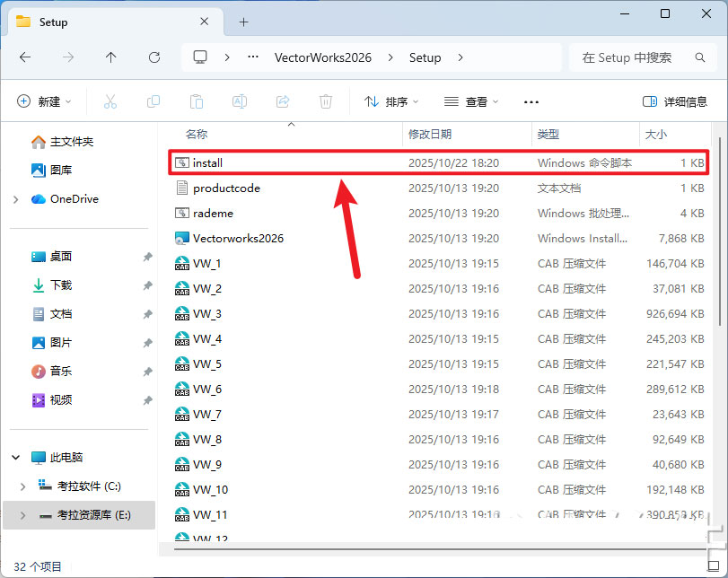Sort files by 修改日期 column header
The image size is (728, 578).
(430, 134)
